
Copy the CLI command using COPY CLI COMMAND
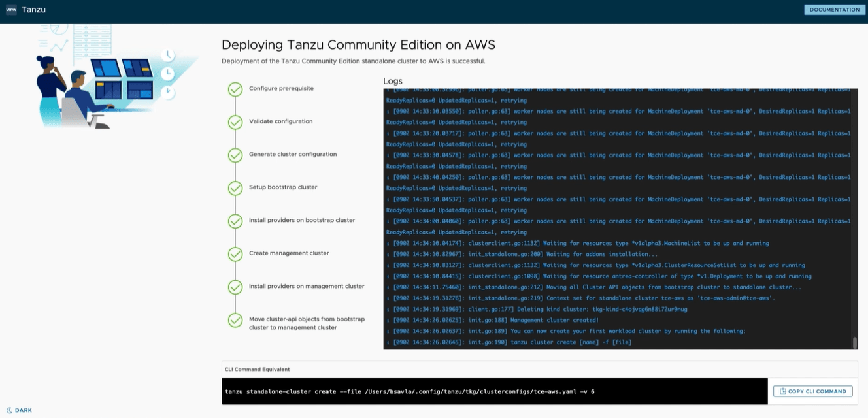812,391
